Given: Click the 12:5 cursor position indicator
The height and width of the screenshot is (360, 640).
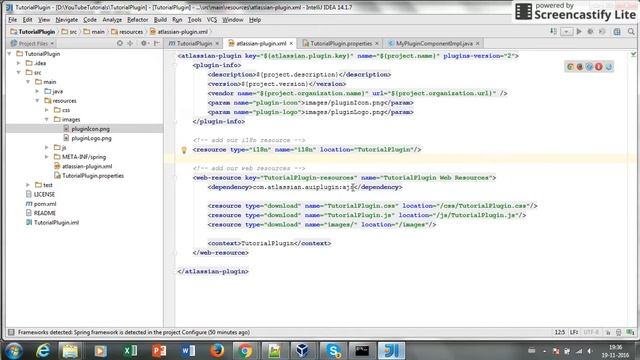Looking at the screenshot, I should [560, 332].
